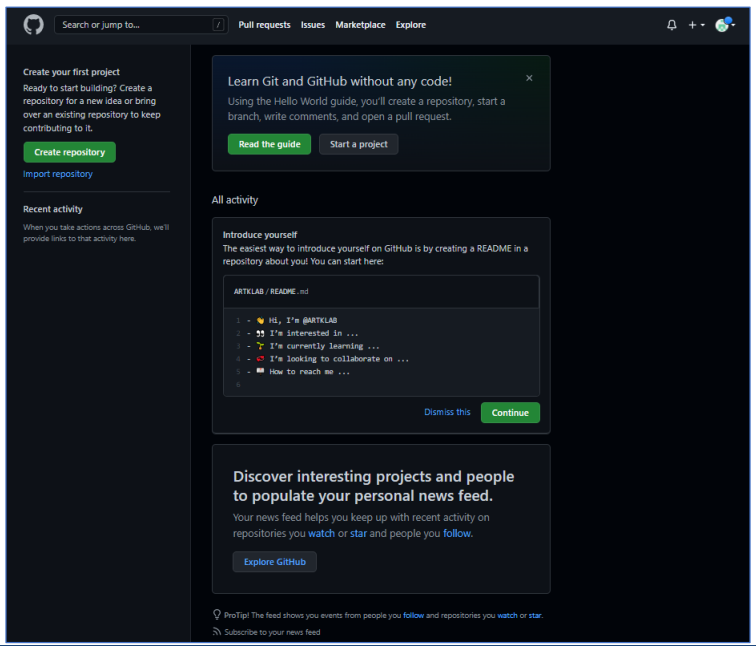
Task: Click the line "How to reach me ..."
Action: 310,372
